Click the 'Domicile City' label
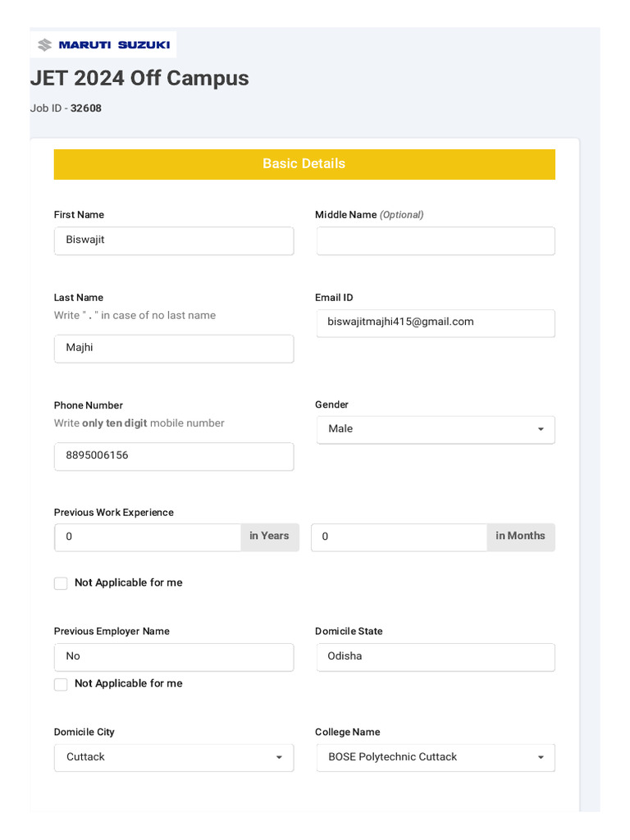Viewport: 630px width, 840px height. click(84, 733)
